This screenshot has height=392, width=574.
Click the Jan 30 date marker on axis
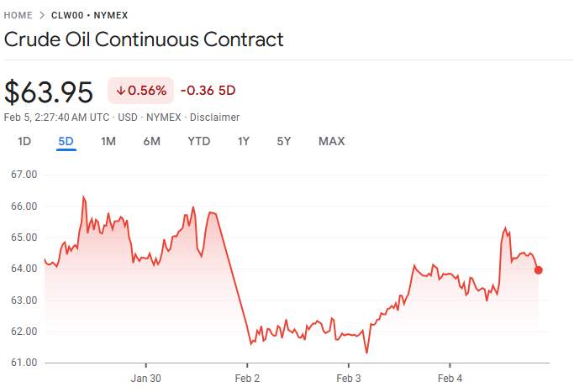[146, 378]
